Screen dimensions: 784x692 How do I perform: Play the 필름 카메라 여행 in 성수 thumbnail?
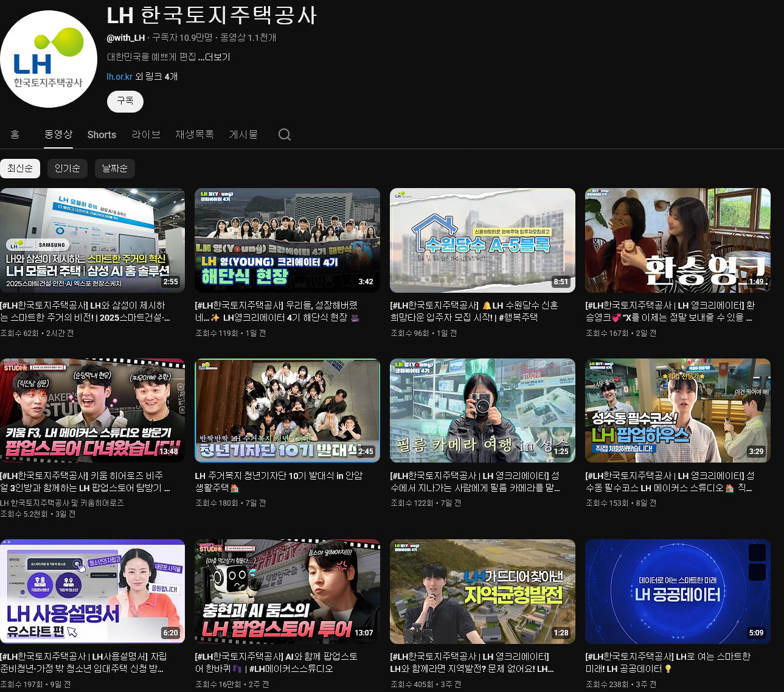pyautogui.click(x=482, y=411)
